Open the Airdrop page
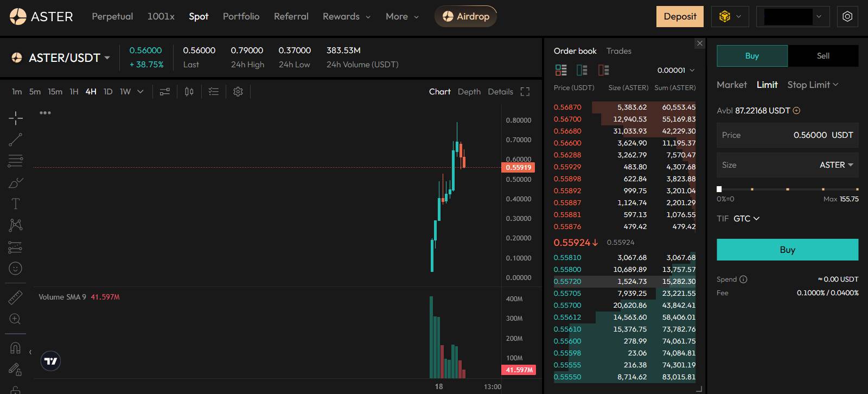This screenshot has width=868, height=394. pyautogui.click(x=465, y=17)
